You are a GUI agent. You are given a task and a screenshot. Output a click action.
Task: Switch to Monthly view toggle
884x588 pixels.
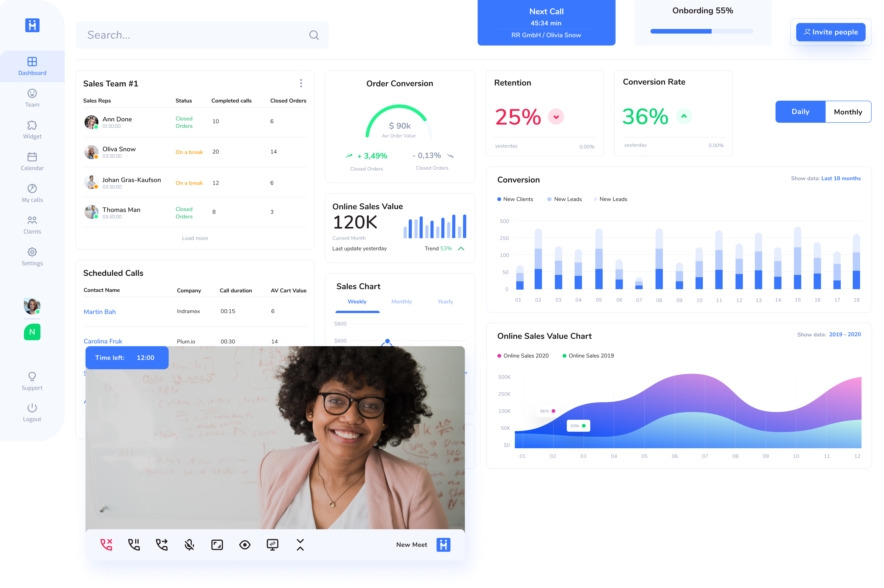click(x=848, y=112)
